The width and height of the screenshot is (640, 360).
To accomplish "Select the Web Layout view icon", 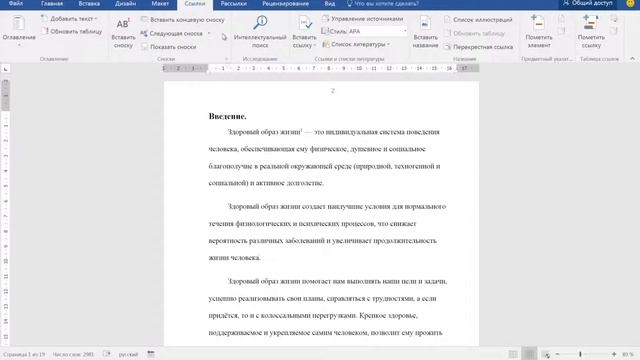I will (x=546, y=354).
